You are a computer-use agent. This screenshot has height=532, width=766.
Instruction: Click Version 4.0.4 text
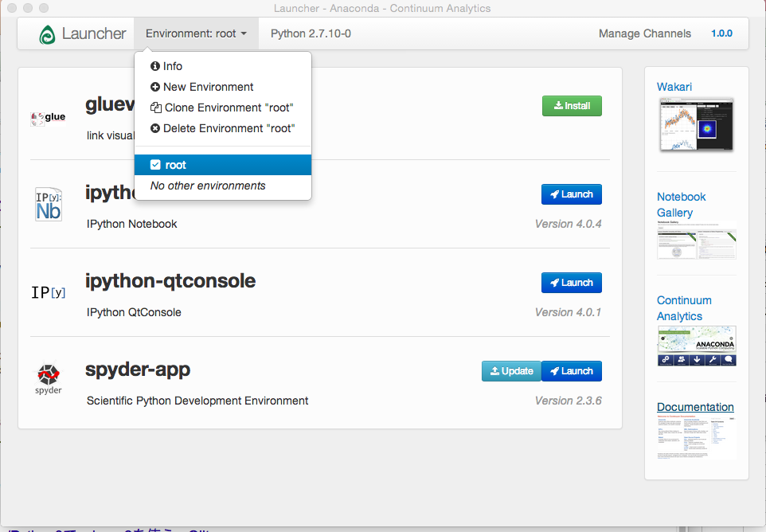point(569,225)
